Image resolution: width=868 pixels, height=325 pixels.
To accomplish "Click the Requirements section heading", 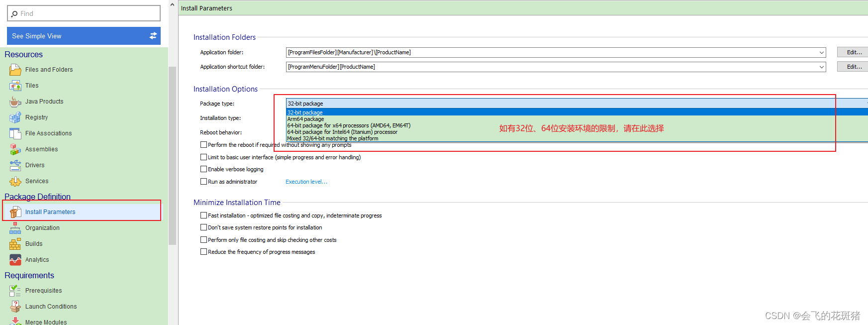I will 29,276.
